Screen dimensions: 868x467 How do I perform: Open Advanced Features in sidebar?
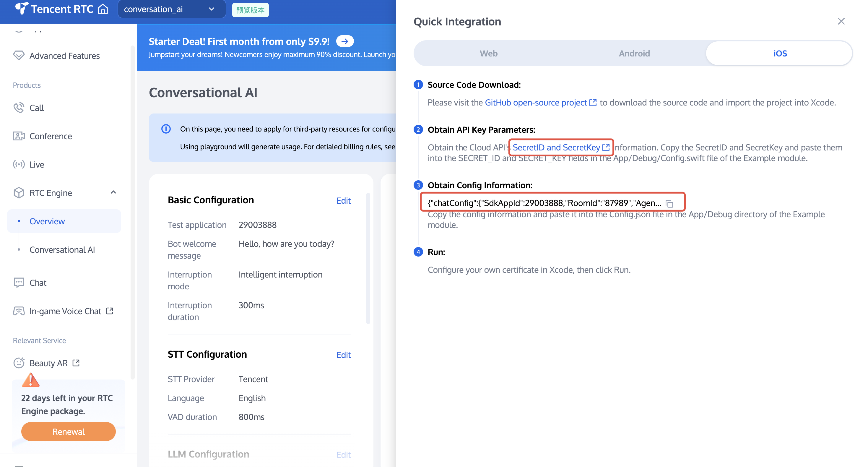click(x=64, y=56)
